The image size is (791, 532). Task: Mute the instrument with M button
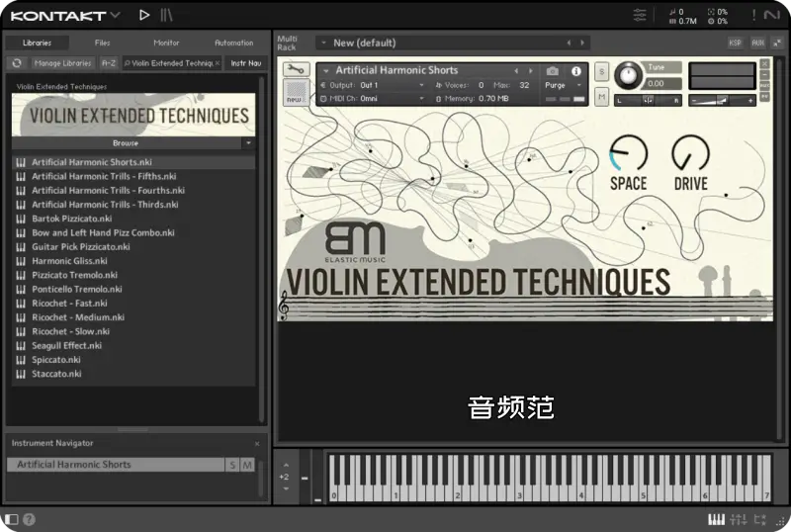click(x=601, y=97)
